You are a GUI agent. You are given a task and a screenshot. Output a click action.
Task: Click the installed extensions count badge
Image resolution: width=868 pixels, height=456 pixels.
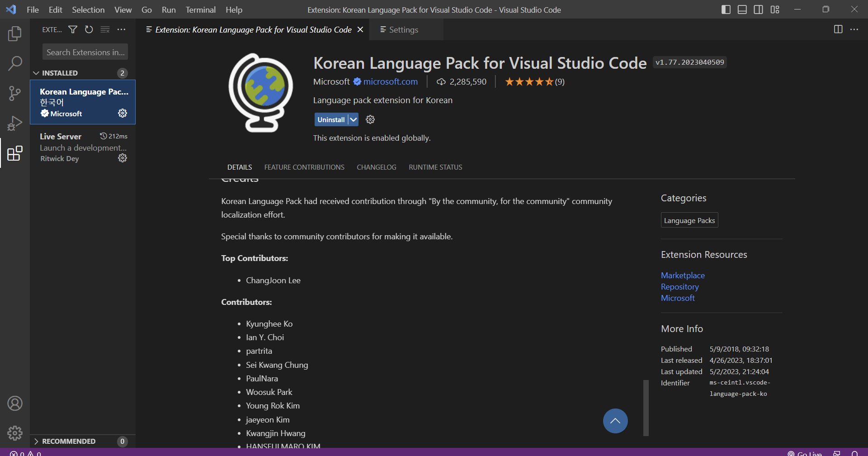(x=122, y=73)
